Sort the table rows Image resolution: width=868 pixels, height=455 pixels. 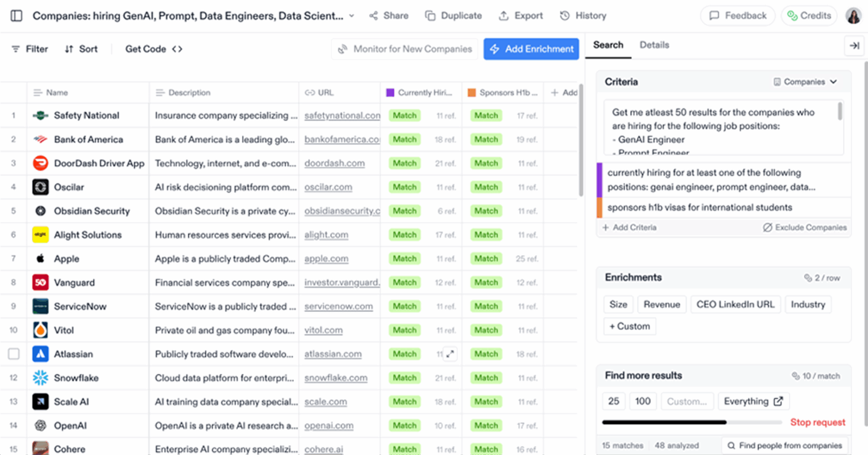click(x=81, y=49)
